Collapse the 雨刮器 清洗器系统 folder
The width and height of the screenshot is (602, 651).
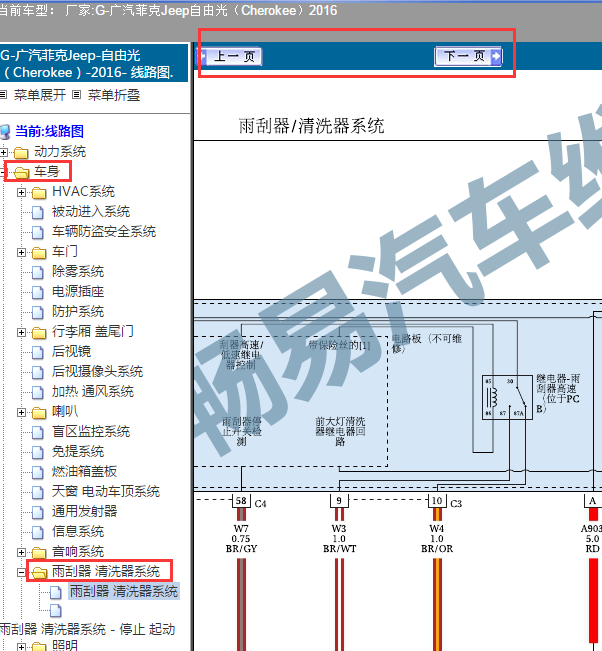point(22,573)
